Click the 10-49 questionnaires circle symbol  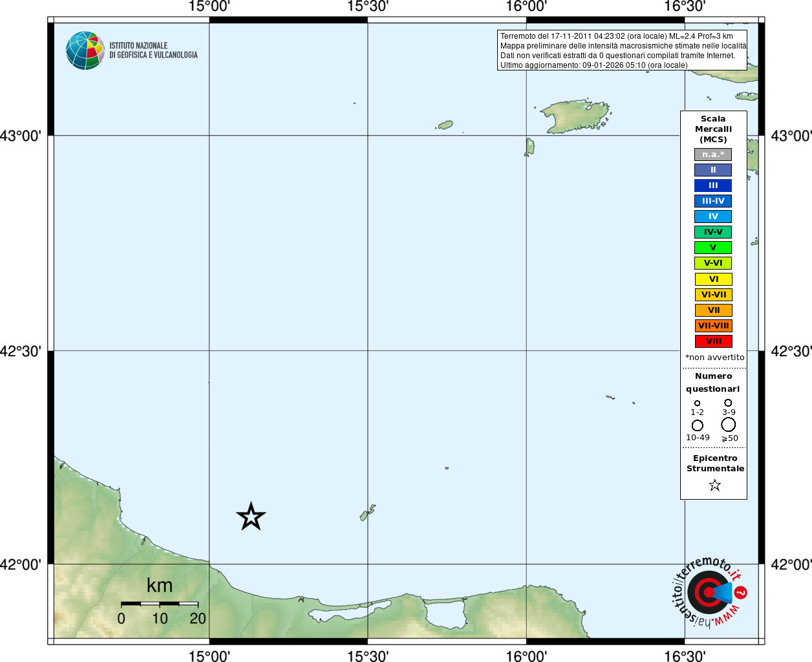[698, 425]
